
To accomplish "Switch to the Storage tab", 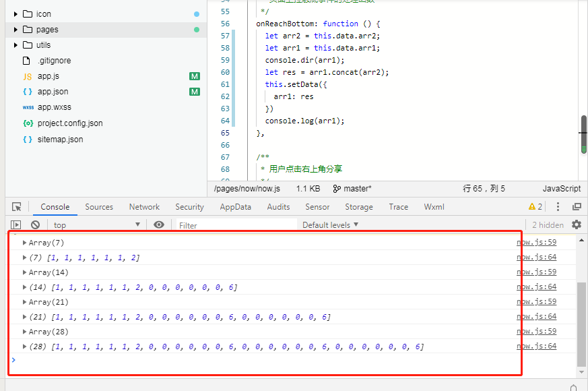I will coord(359,207).
